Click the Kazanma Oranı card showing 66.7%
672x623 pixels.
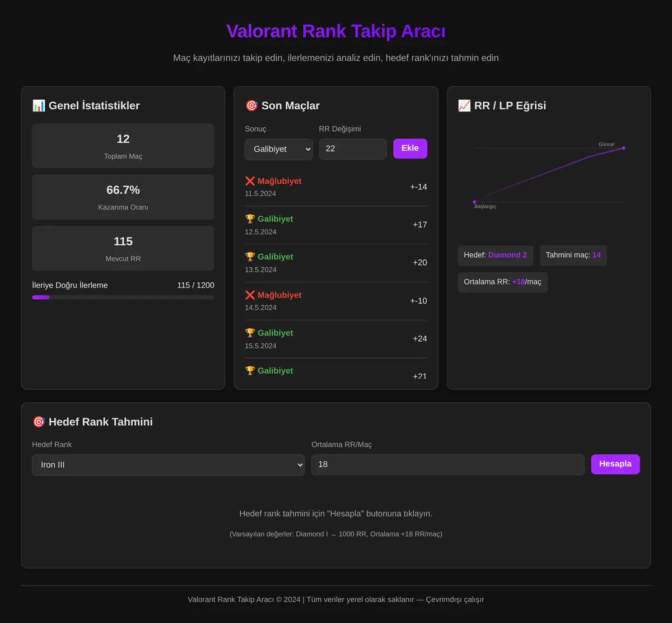tap(123, 197)
